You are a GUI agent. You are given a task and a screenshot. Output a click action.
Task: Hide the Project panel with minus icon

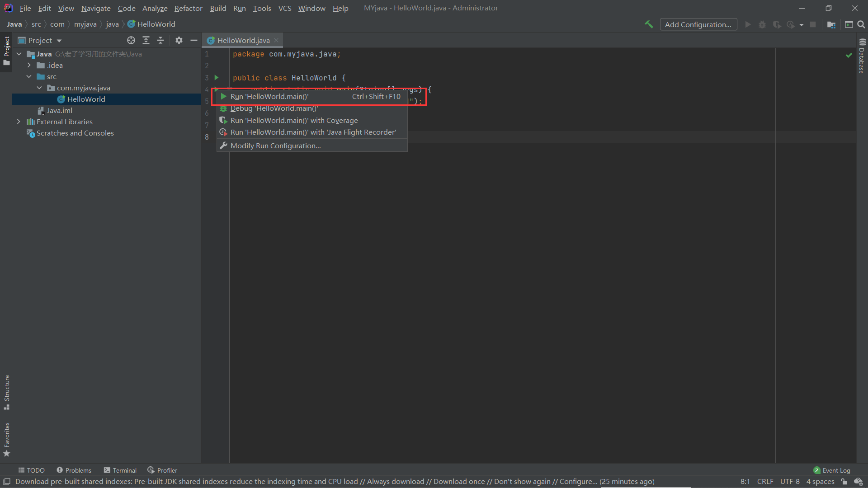194,40
